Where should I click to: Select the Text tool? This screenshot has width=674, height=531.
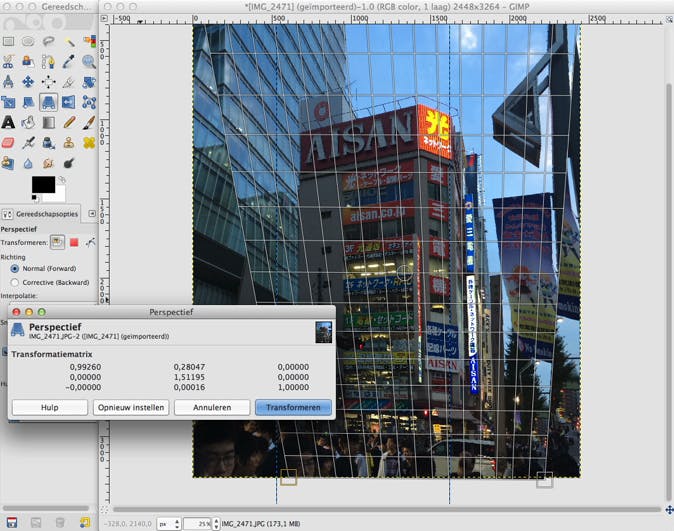point(8,123)
